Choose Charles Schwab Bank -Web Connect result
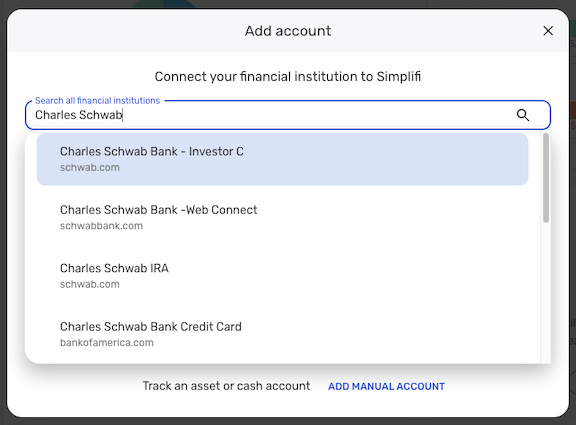This screenshot has height=425, width=576. [282, 217]
